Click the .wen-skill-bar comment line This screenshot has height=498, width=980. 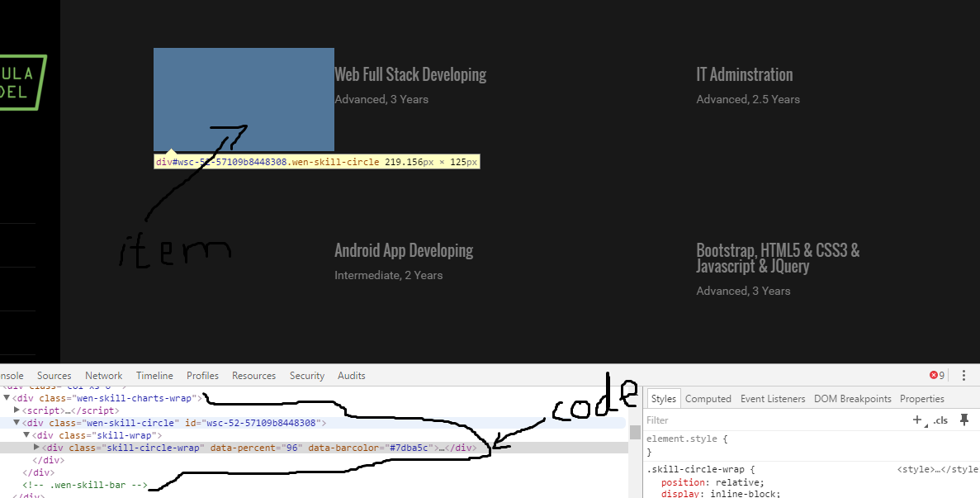pyautogui.click(x=85, y=485)
